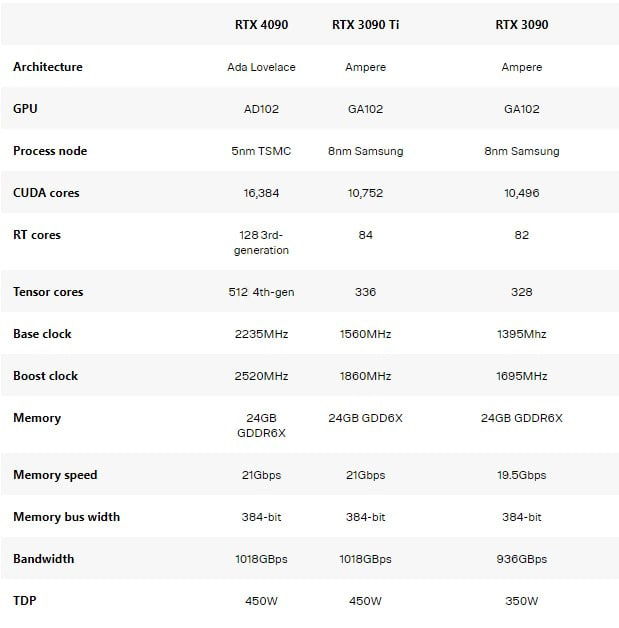
Task: Click the 19.5Gbps memory speed value
Action: click(521, 475)
